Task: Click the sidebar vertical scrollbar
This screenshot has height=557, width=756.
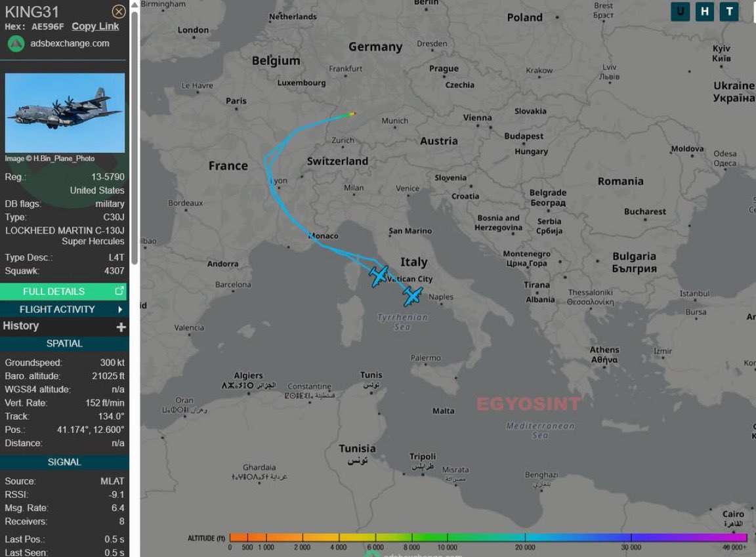Action: tap(135, 137)
